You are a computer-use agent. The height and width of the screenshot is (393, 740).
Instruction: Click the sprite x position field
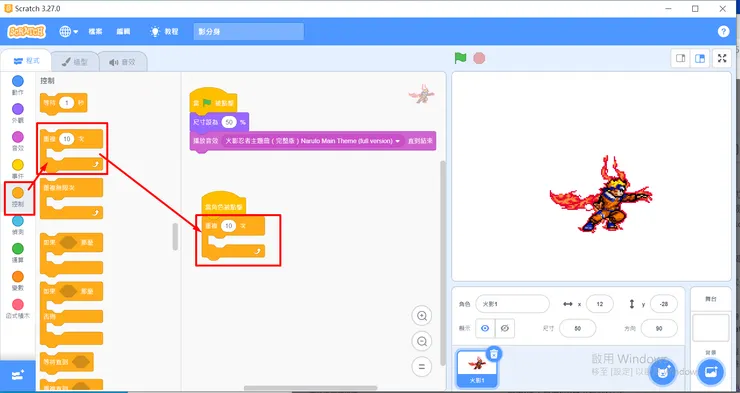(x=599, y=304)
